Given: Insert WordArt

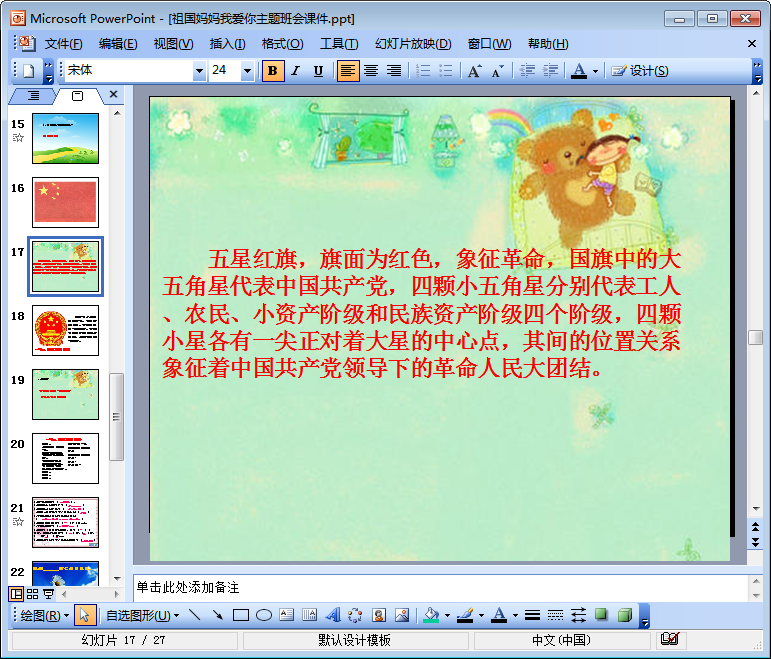Looking at the screenshot, I should tap(333, 615).
